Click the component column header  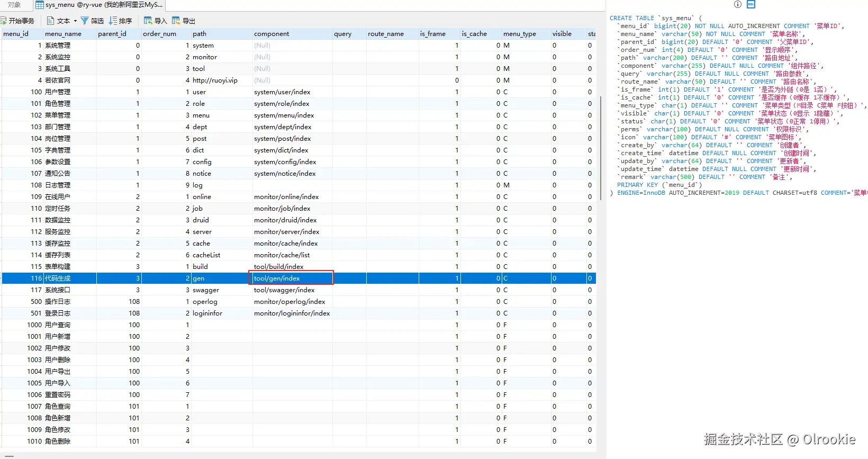272,34
